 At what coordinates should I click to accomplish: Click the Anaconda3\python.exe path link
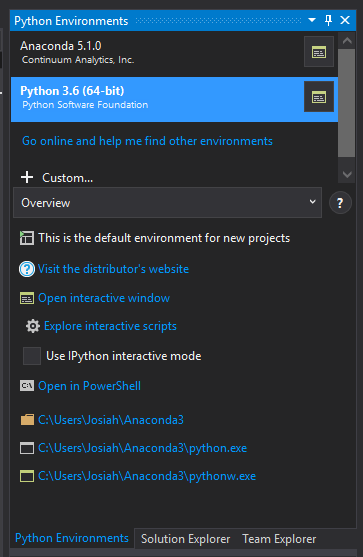tap(142, 448)
